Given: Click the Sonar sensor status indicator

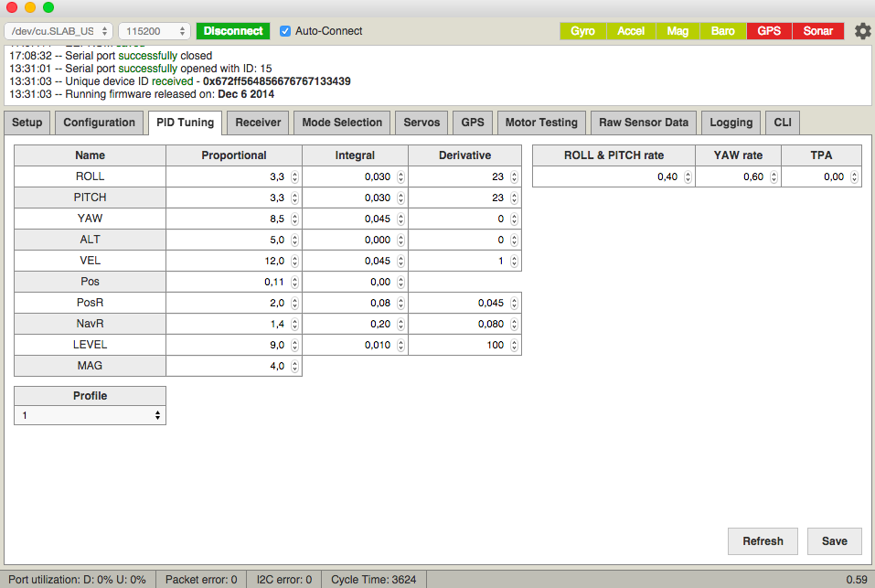Looking at the screenshot, I should point(817,31).
